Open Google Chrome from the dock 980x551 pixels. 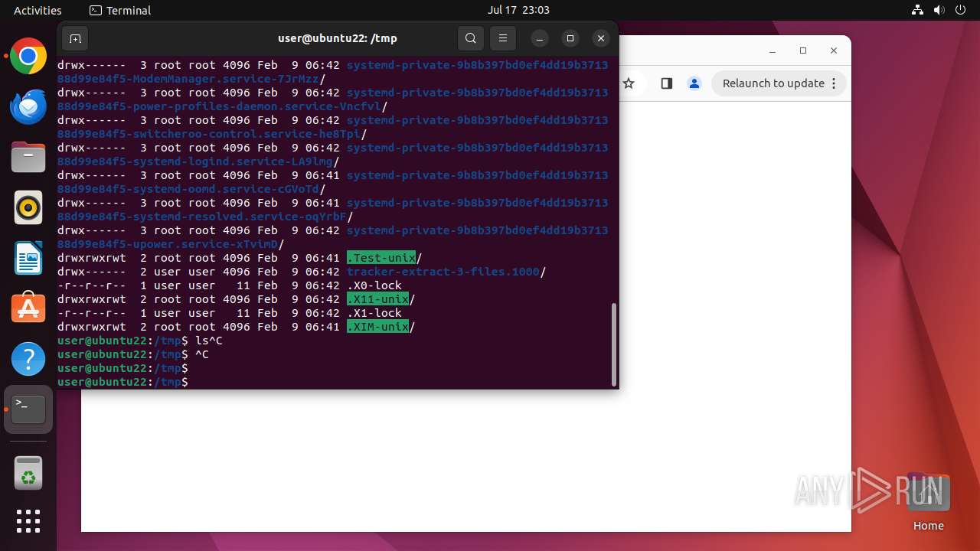(x=28, y=56)
